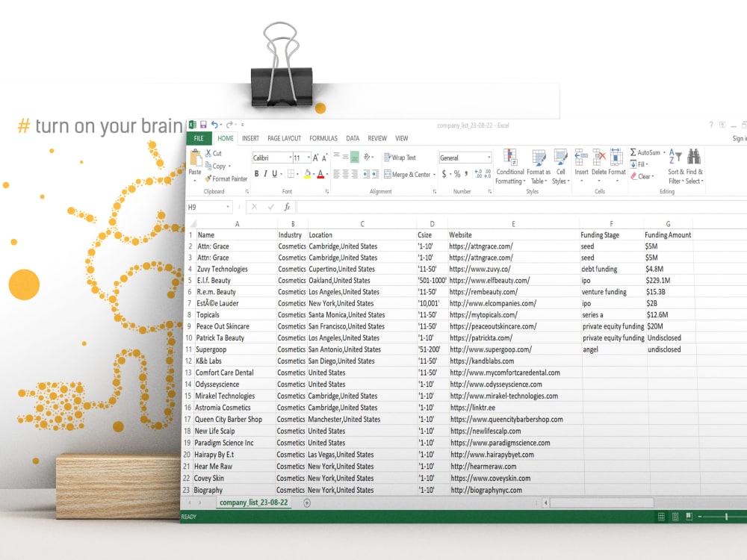Open the font size 11 dropdown

[309, 158]
